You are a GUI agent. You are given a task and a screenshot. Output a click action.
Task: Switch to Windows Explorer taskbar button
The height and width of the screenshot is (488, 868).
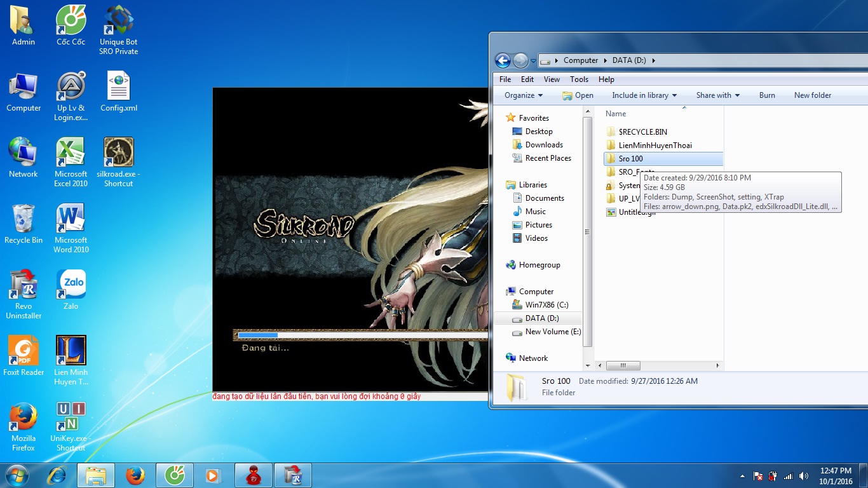tap(96, 475)
